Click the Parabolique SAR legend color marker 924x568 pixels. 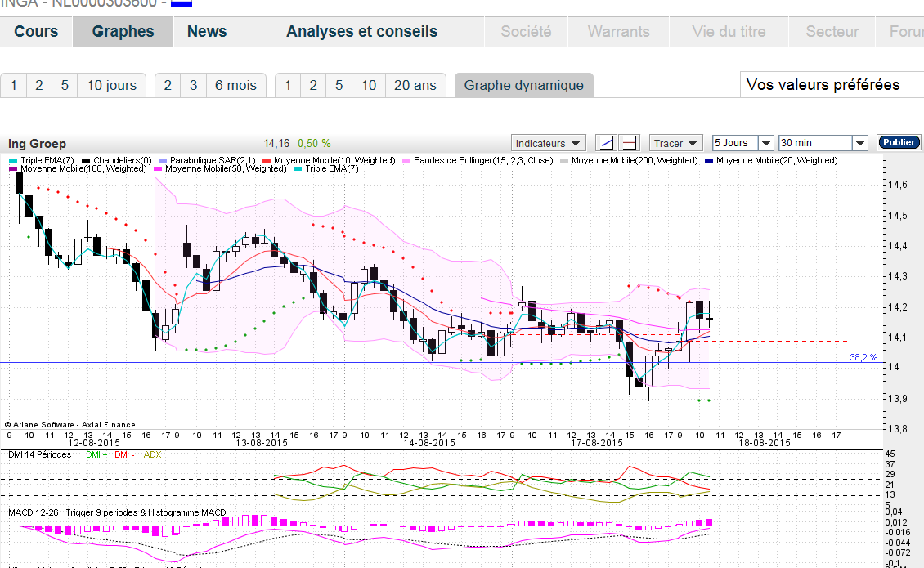pos(163,160)
